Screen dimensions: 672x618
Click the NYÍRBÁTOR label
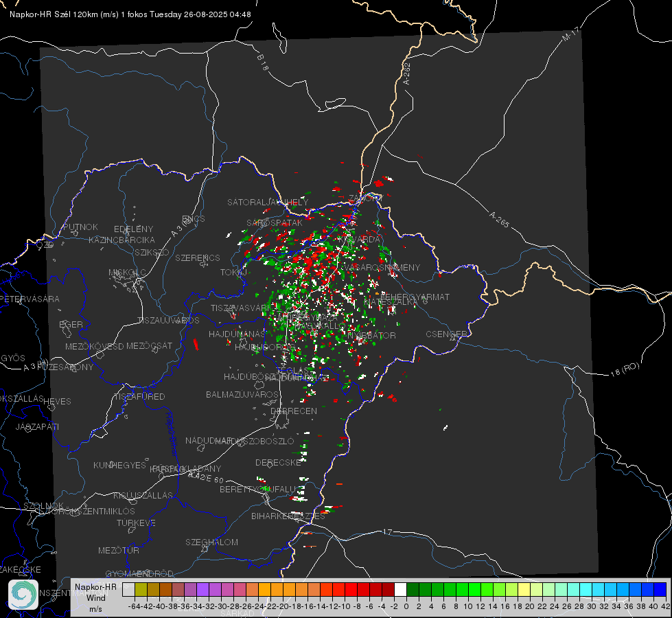[371, 335]
